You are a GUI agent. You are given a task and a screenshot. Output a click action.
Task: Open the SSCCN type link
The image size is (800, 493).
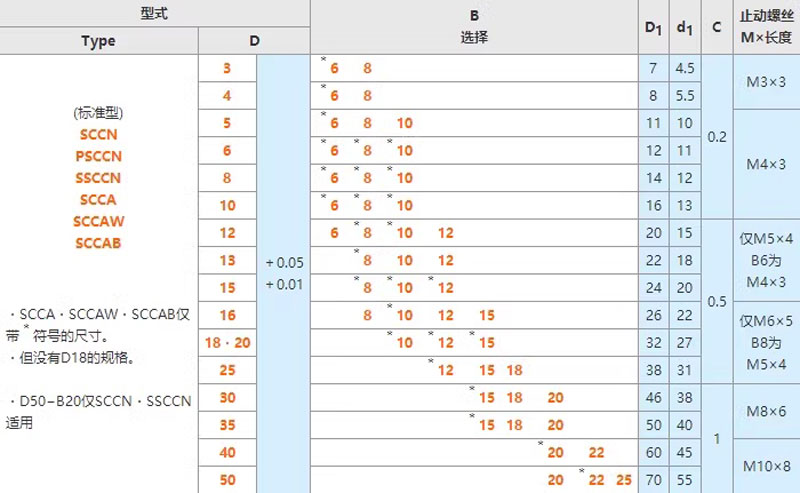click(98, 178)
